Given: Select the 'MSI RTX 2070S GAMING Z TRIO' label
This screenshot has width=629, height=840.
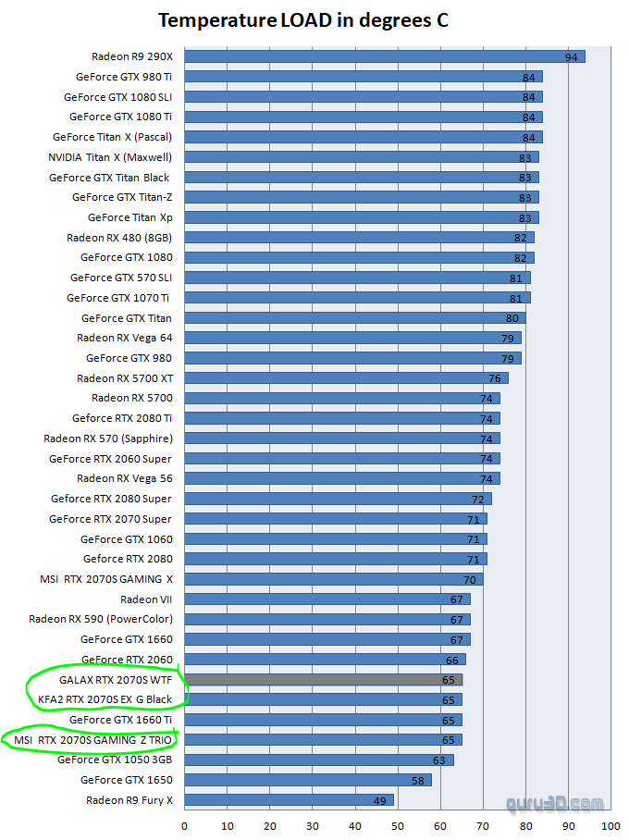Looking at the screenshot, I should pyautogui.click(x=92, y=740).
